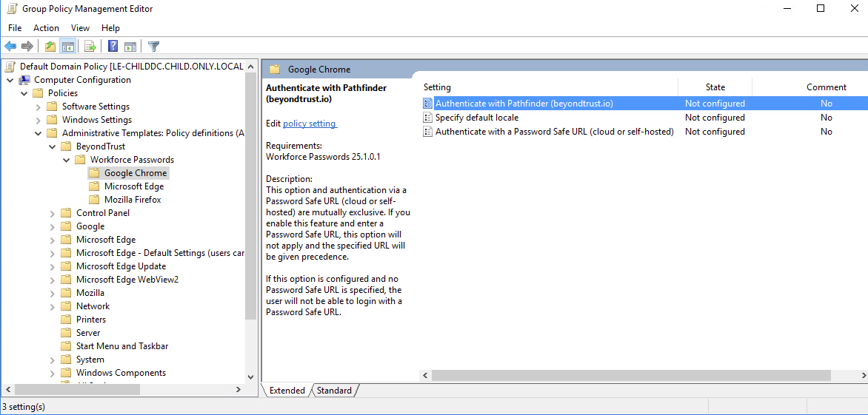Switch to the Extended tab
Image resolution: width=868 pixels, height=415 pixels.
click(x=287, y=391)
